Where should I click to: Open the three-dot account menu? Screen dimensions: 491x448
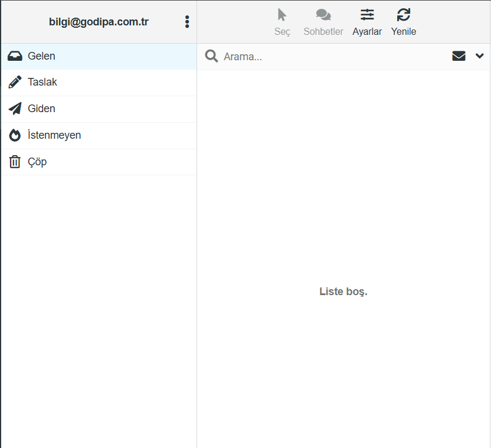click(x=187, y=22)
